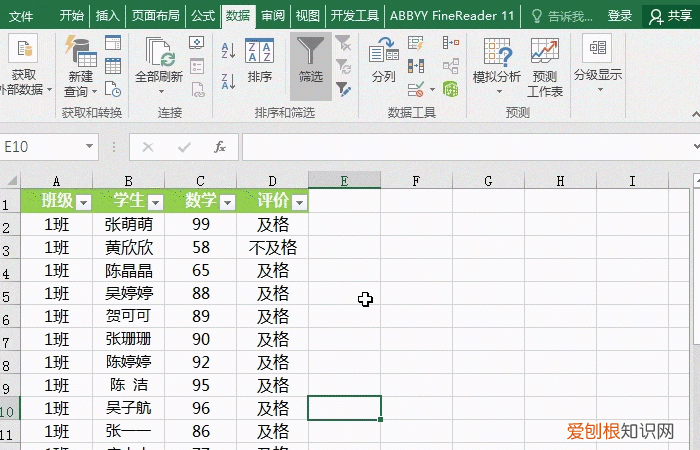Click the Insert Function fx button
700x450 pixels.
(220, 146)
